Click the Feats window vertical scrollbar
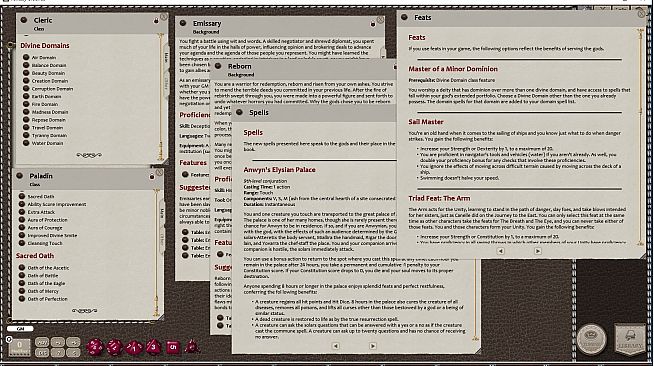 641,136
